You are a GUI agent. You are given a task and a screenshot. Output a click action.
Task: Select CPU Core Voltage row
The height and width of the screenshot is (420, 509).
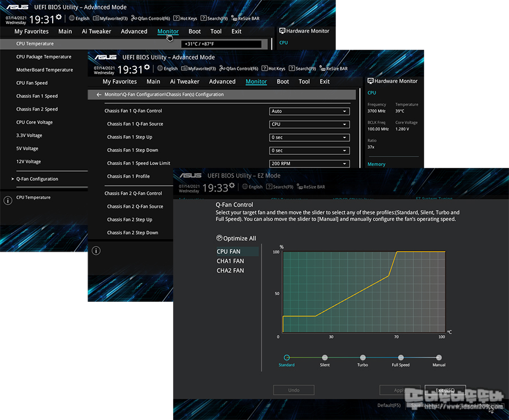coord(34,122)
